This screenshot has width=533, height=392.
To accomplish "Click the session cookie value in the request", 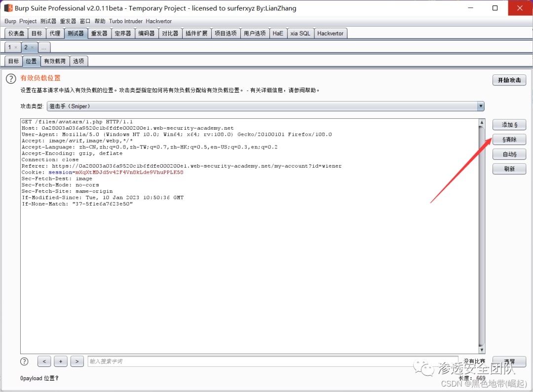I will click(129, 172).
